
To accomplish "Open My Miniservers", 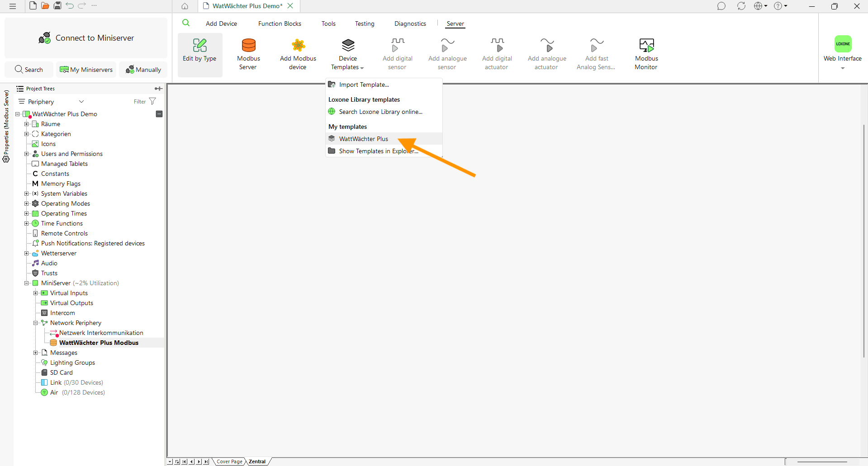I will click(x=86, y=70).
